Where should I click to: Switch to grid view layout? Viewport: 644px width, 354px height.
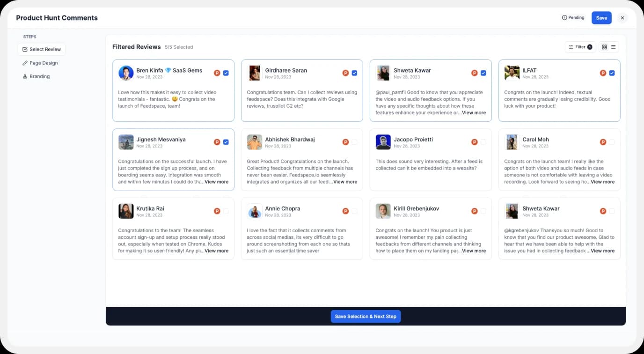tap(604, 47)
